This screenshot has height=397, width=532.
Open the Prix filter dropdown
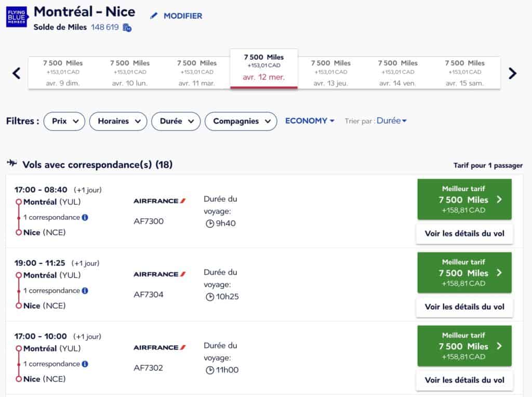64,121
